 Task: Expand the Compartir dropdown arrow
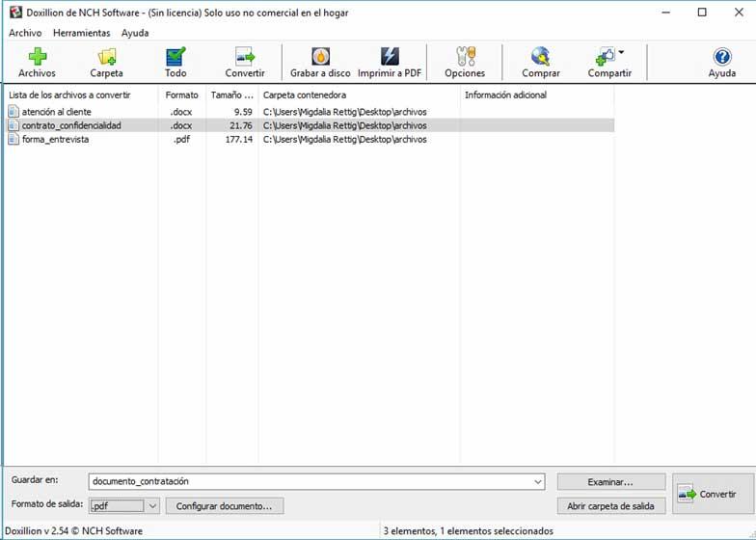point(621,52)
